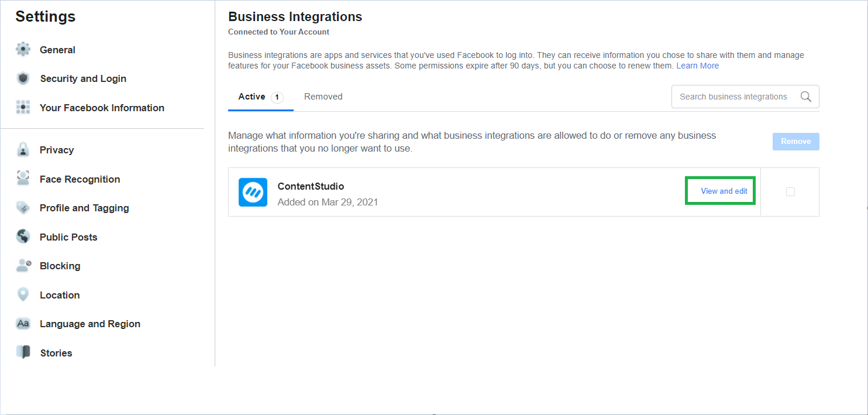The image size is (868, 415).
Task: Click the Face Recognition icon
Action: (x=23, y=179)
